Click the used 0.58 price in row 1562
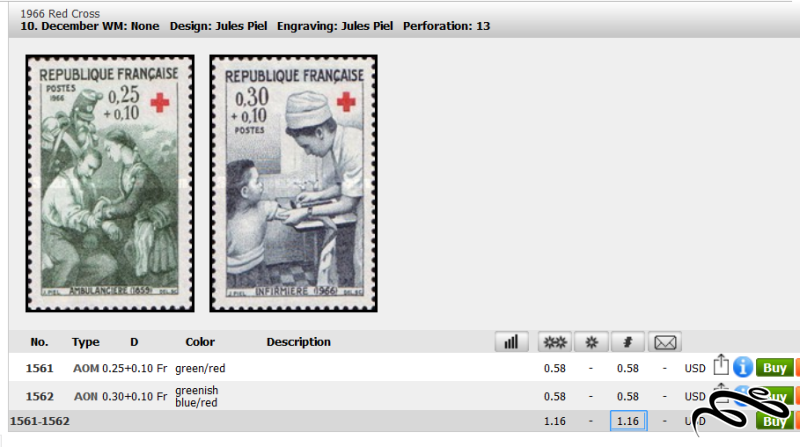Viewport: 800px width, 447px height. 628,396
